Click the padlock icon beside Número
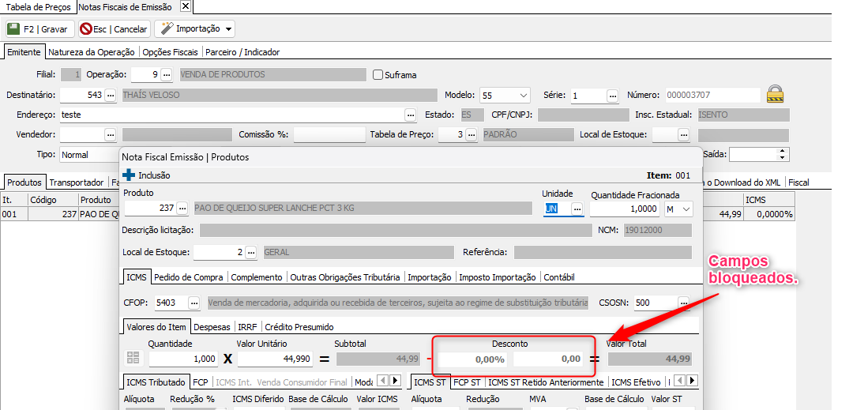868x410 pixels. [x=776, y=94]
